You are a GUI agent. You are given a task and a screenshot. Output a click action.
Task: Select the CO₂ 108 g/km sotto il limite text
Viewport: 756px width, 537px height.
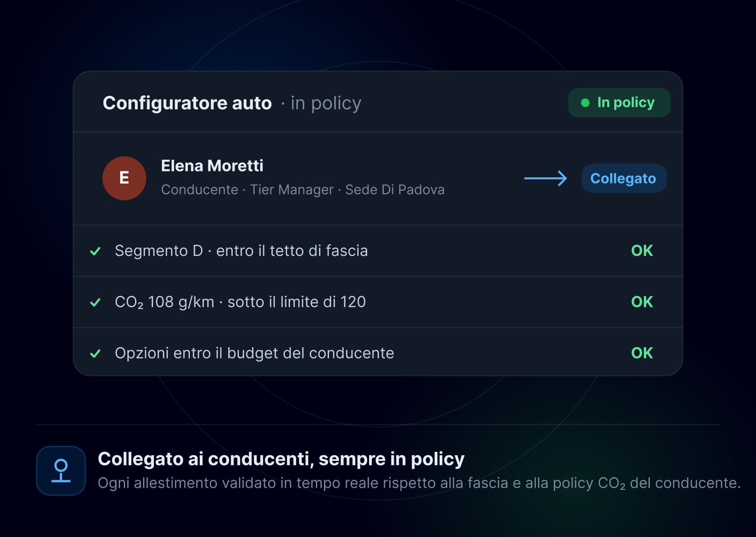tap(240, 302)
